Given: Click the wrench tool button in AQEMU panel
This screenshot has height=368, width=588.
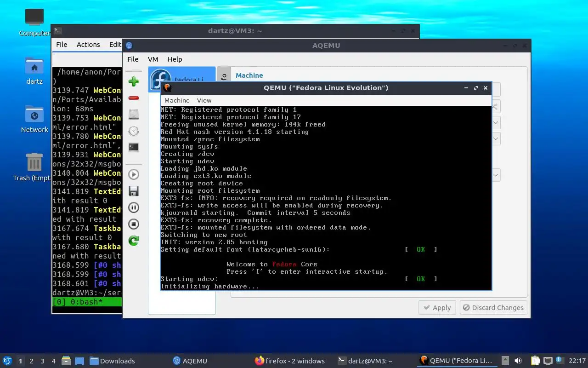Looking at the screenshot, I should click(x=496, y=107).
